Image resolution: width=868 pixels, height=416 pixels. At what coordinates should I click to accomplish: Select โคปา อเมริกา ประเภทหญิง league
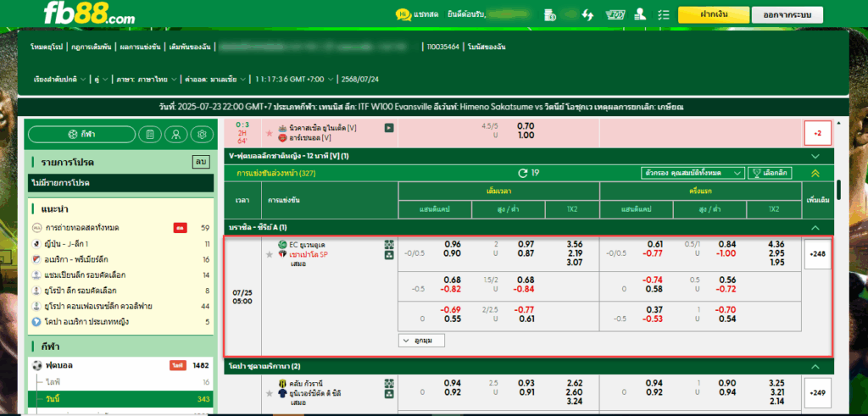(x=120, y=321)
